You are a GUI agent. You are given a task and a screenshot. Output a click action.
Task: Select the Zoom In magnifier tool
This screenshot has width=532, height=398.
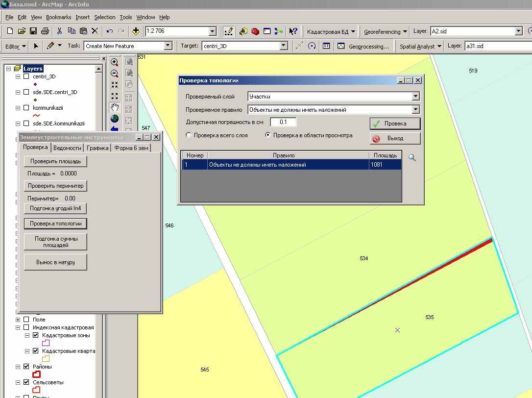114,62
